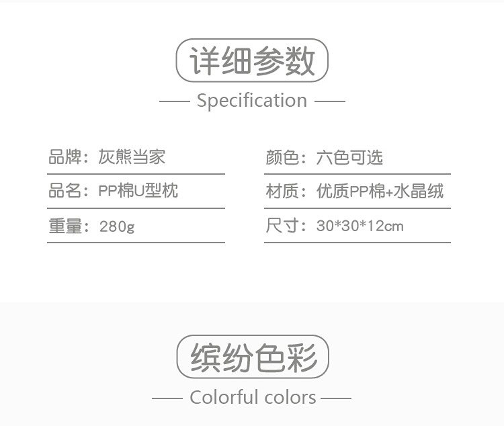
Task: Click the dash right of Specification
Action: pos(330,101)
